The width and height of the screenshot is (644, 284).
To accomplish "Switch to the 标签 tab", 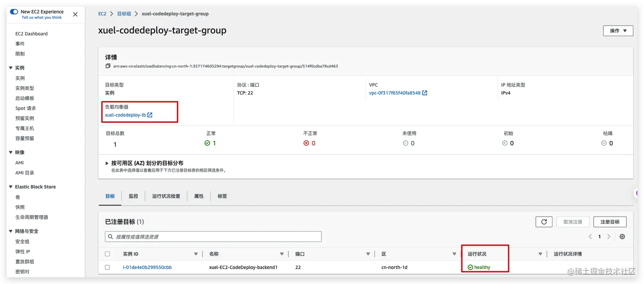I will tap(222, 196).
